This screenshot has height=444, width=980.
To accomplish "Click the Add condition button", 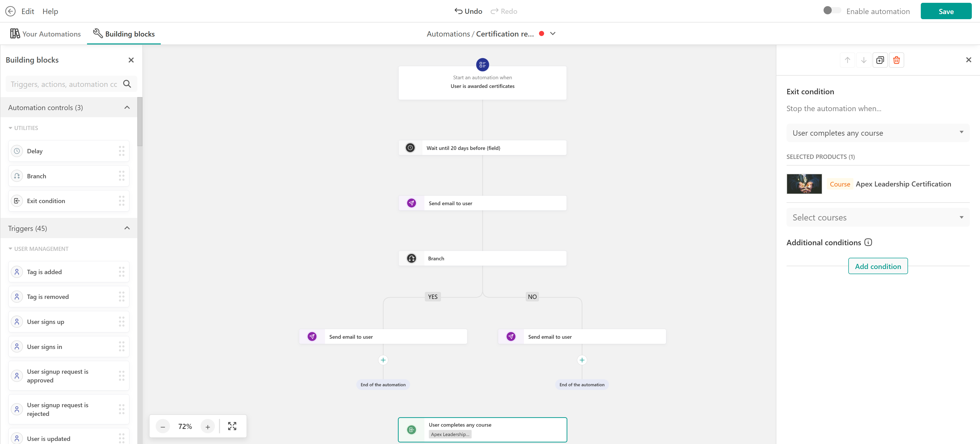I will pos(878,266).
